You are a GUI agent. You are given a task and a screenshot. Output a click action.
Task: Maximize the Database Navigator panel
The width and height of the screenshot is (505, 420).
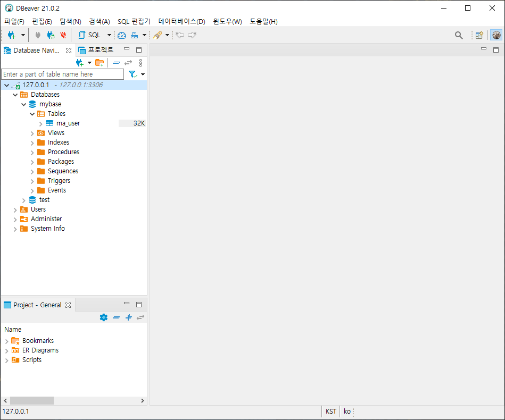tap(139, 50)
